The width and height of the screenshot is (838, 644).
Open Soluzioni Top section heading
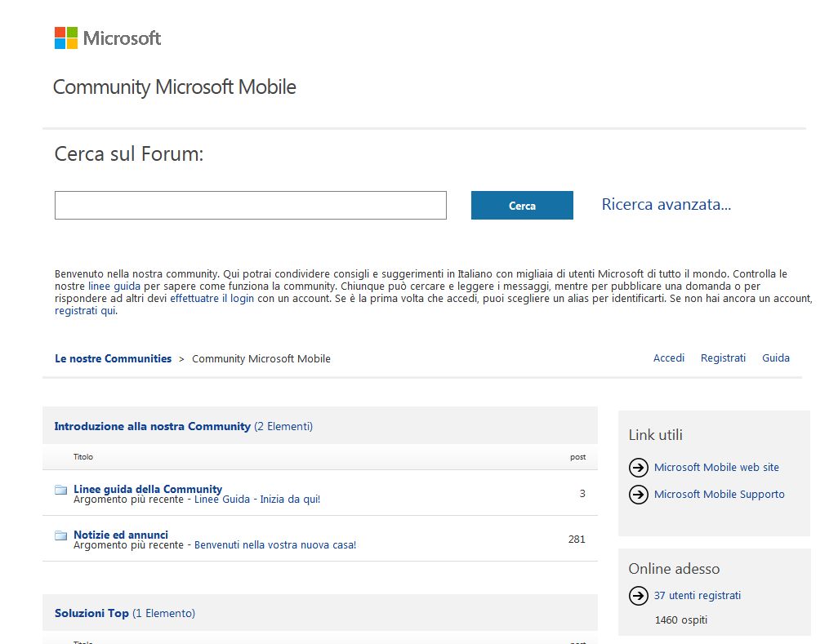pos(91,614)
